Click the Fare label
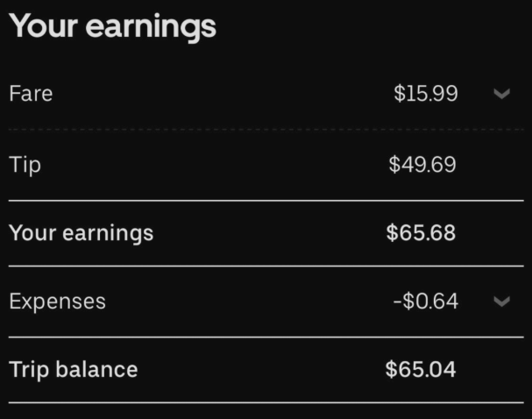 (31, 94)
